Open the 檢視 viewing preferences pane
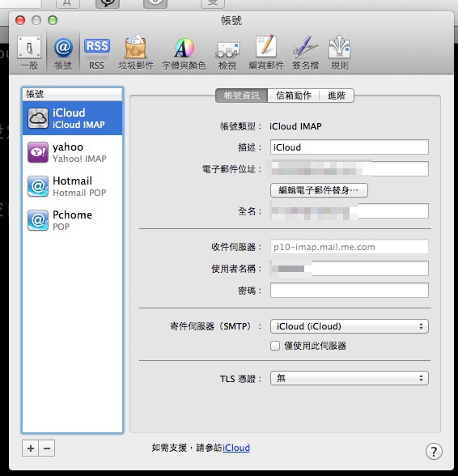Viewport: 458px width, 476px height. point(227,53)
